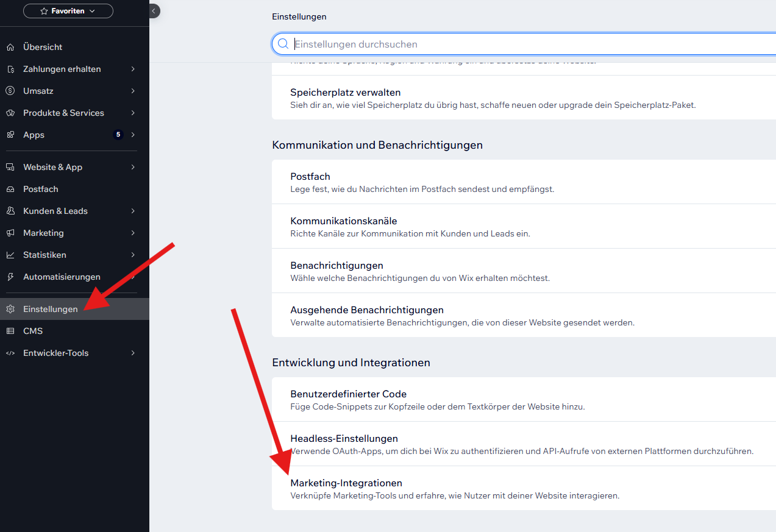The height and width of the screenshot is (532, 776).
Task: Click the Apps grid icon in sidebar
Action: coord(10,135)
